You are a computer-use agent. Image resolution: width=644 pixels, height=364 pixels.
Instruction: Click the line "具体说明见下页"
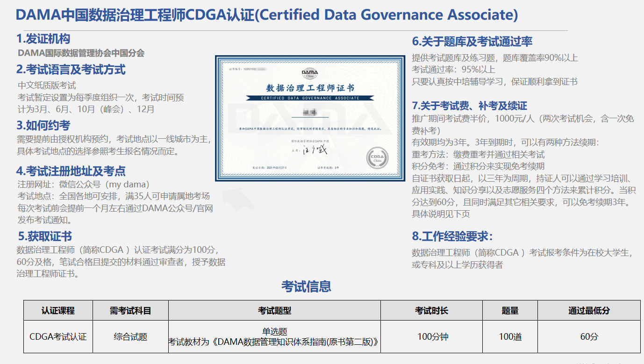pyautogui.click(x=441, y=214)
